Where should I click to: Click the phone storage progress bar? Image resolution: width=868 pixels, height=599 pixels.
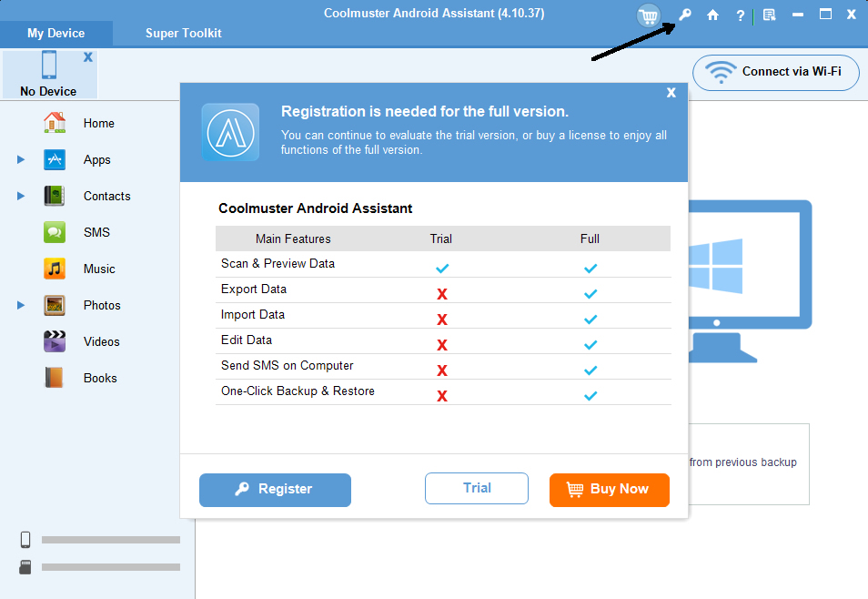point(111,540)
